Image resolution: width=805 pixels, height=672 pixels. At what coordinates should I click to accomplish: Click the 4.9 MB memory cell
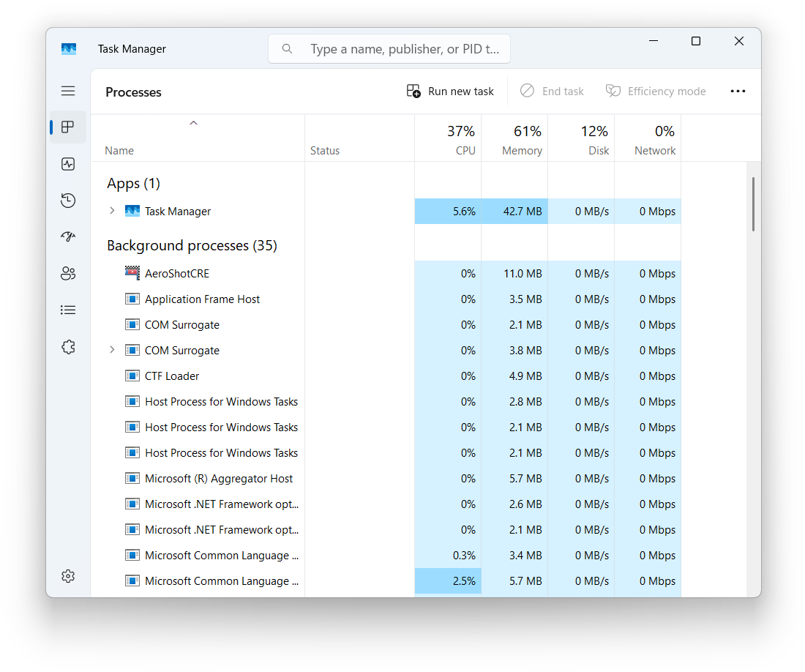coord(514,376)
